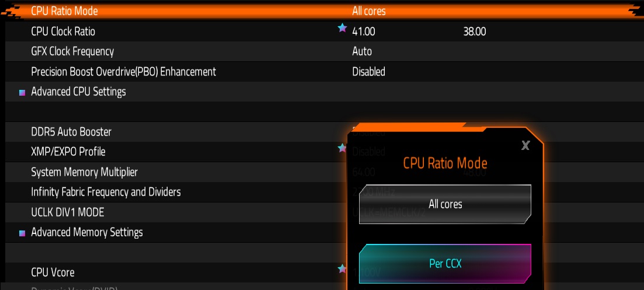Open the GFX Clock Frequency Auto value
The image size is (644, 290).
362,51
